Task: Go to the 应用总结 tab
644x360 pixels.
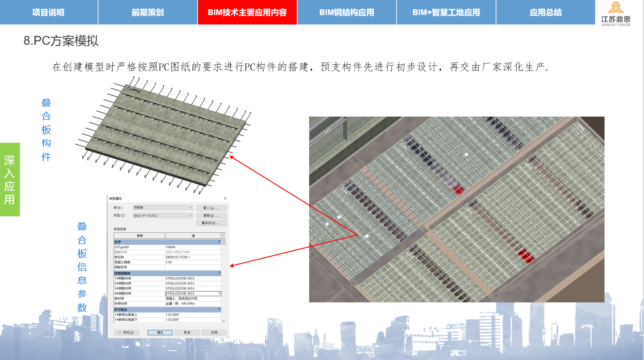Action: point(546,12)
